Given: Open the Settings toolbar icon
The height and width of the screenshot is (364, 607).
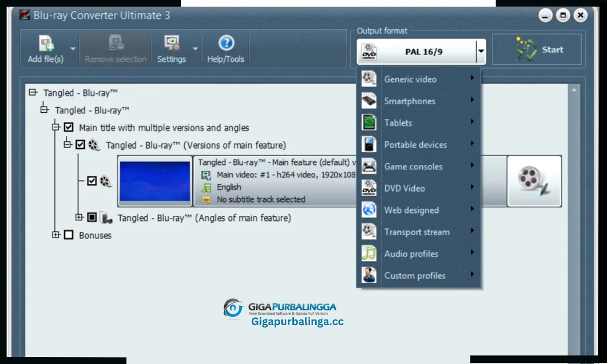Looking at the screenshot, I should 172,43.
